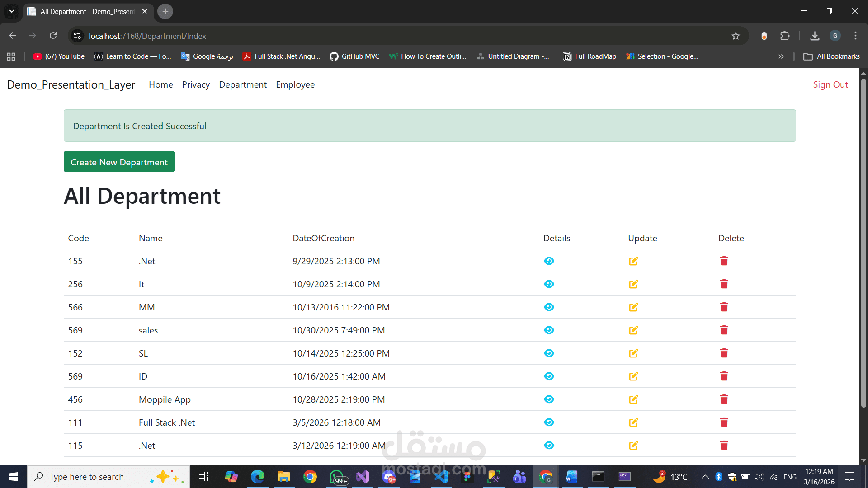Open browser Extensions puzzle icon
The image size is (868, 488).
785,36
